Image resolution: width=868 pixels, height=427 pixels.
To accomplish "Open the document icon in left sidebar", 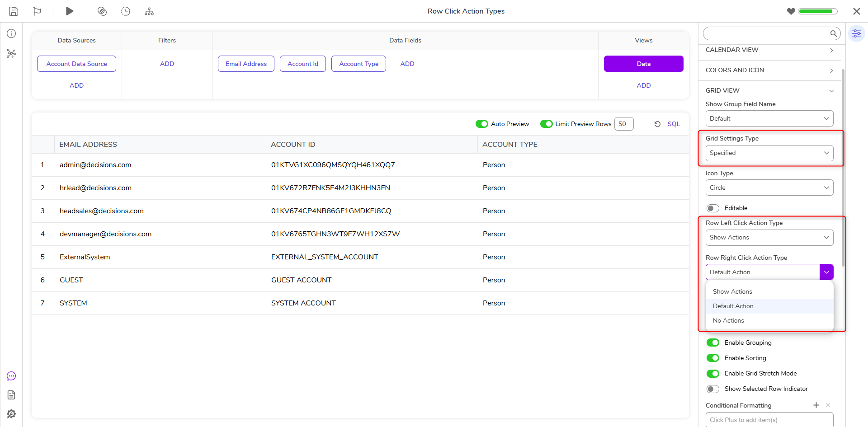I will point(11,395).
